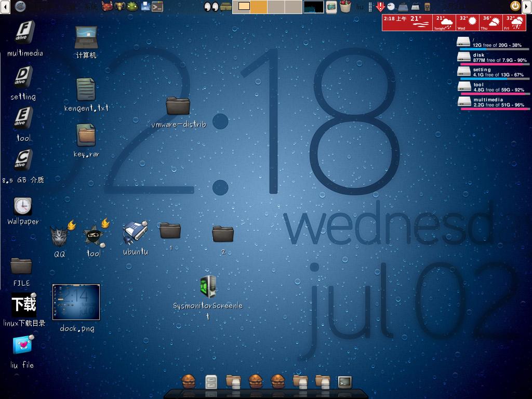532x399 pixels.
Task: Switch to workspace showing window outline
Action: (241, 6)
